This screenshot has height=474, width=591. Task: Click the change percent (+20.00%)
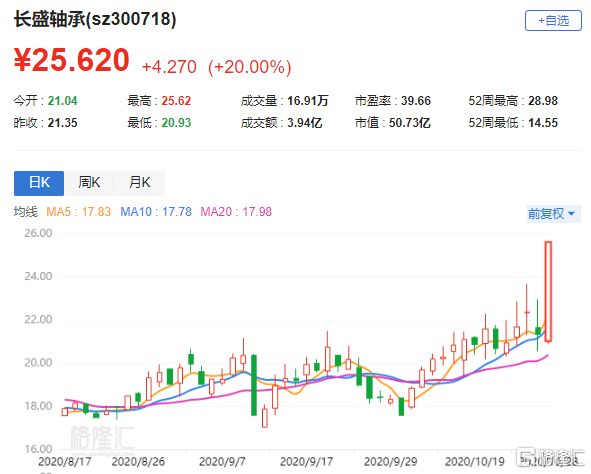tap(250, 67)
